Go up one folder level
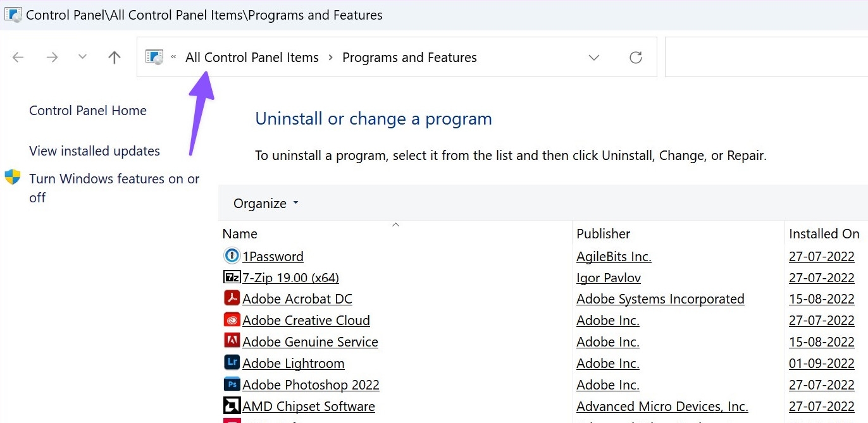Viewport: 868px width, 423px height. (114, 58)
